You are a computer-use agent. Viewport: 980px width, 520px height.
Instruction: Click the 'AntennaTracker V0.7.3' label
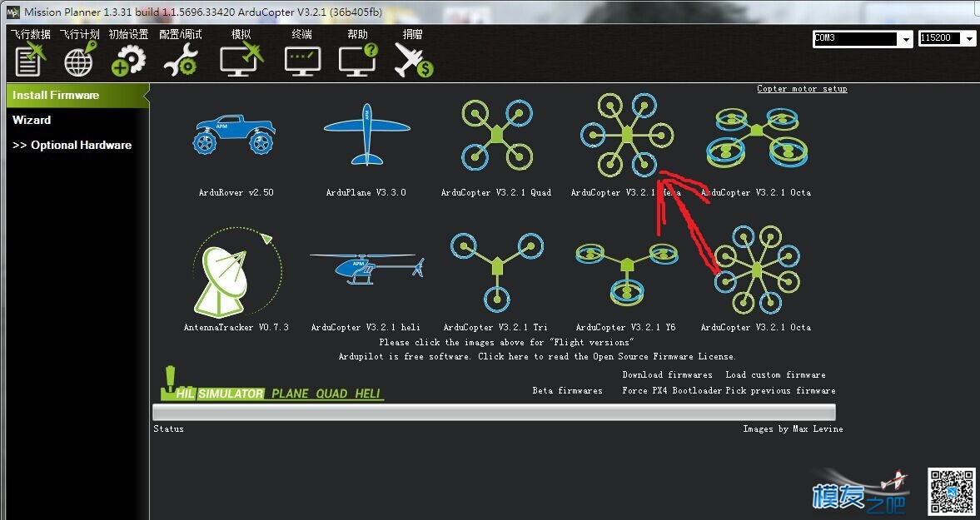pos(236,327)
